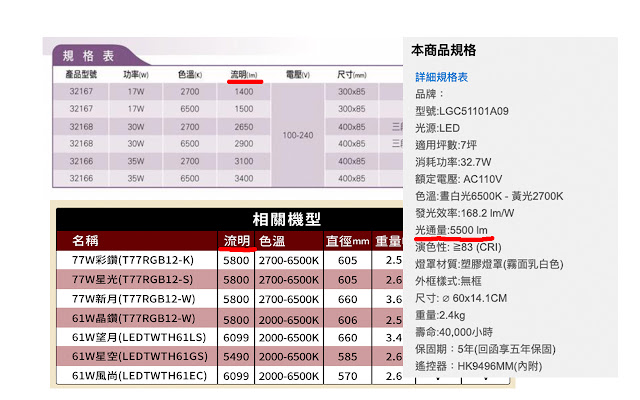The width and height of the screenshot is (640, 400).
Task: Select 額定電壓: AC110V text
Action: tap(458, 179)
